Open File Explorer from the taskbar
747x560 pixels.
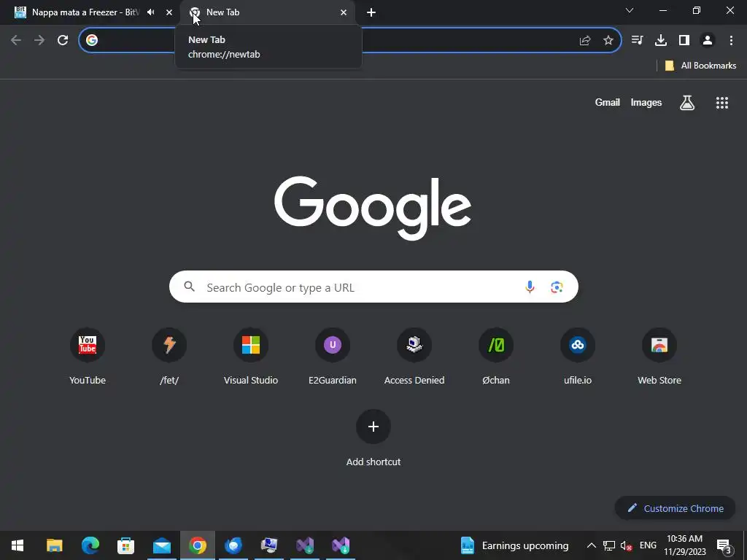click(54, 545)
